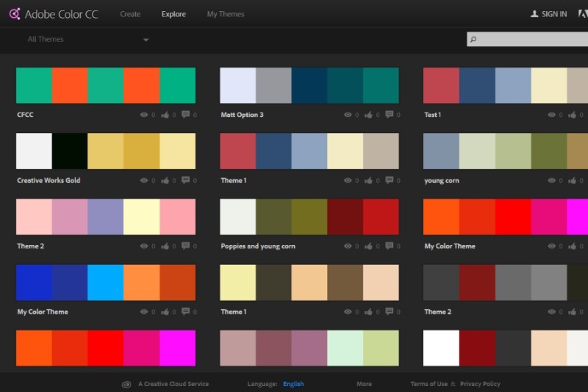
Task: Click the views eye icon on Theme 2
Action: 144,246
